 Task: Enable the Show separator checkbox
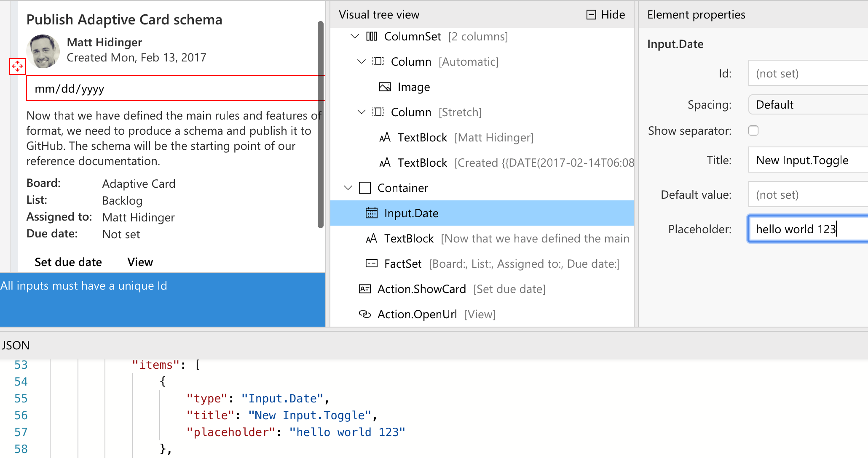(x=753, y=130)
